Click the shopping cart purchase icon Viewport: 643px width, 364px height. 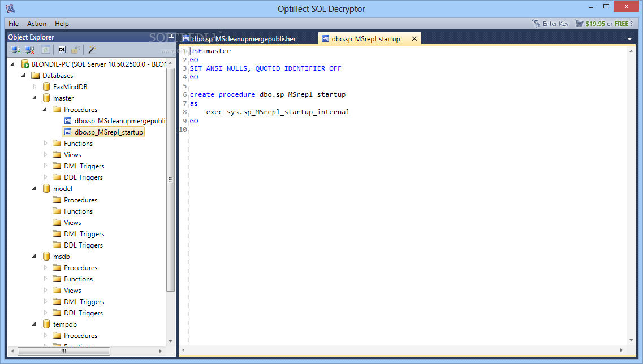[x=579, y=23]
